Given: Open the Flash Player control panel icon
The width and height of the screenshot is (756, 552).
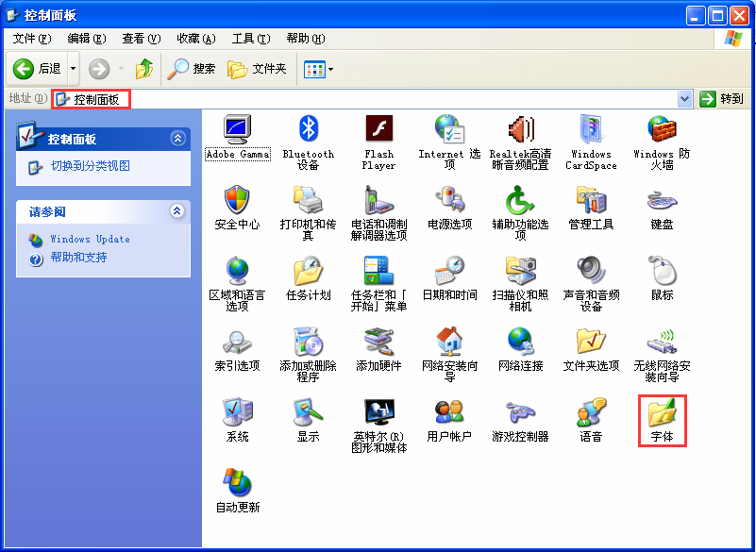Looking at the screenshot, I should point(379,129).
